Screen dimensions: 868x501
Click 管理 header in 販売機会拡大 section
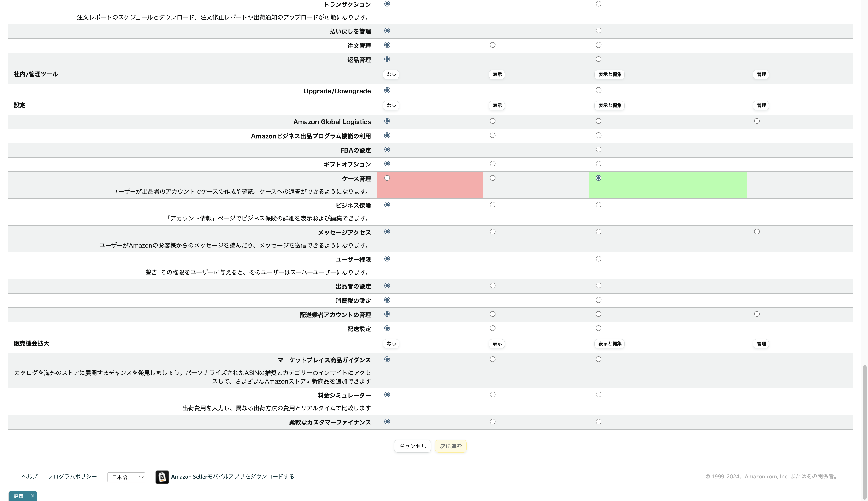(x=761, y=344)
